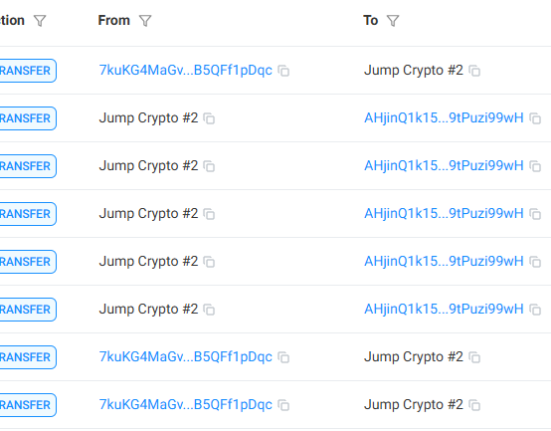Copy Jump Crypto #2 To address in seventh row
This screenshot has height=431, width=551.
(475, 357)
